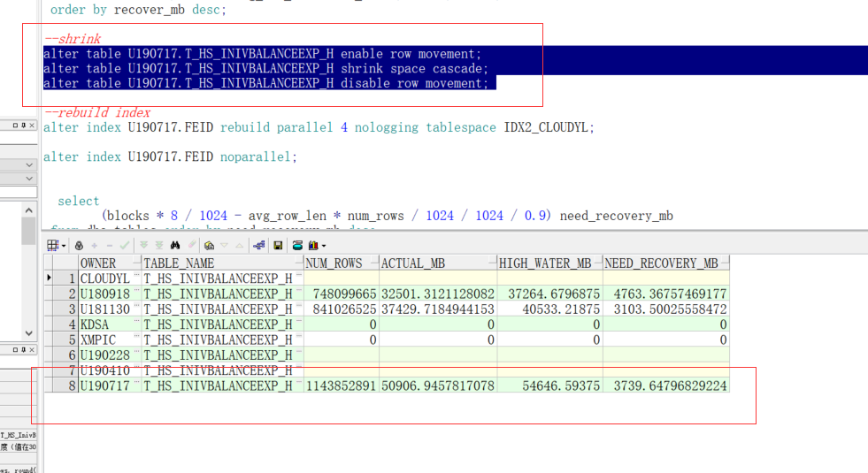This screenshot has width=868, height=473.
Task: Click the query by example icon
Action: (210, 245)
